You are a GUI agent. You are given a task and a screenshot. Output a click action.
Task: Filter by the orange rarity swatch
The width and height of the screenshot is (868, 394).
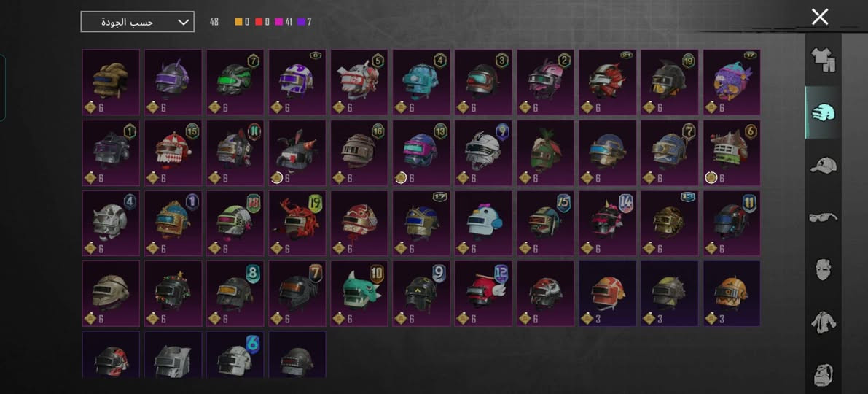[238, 22]
